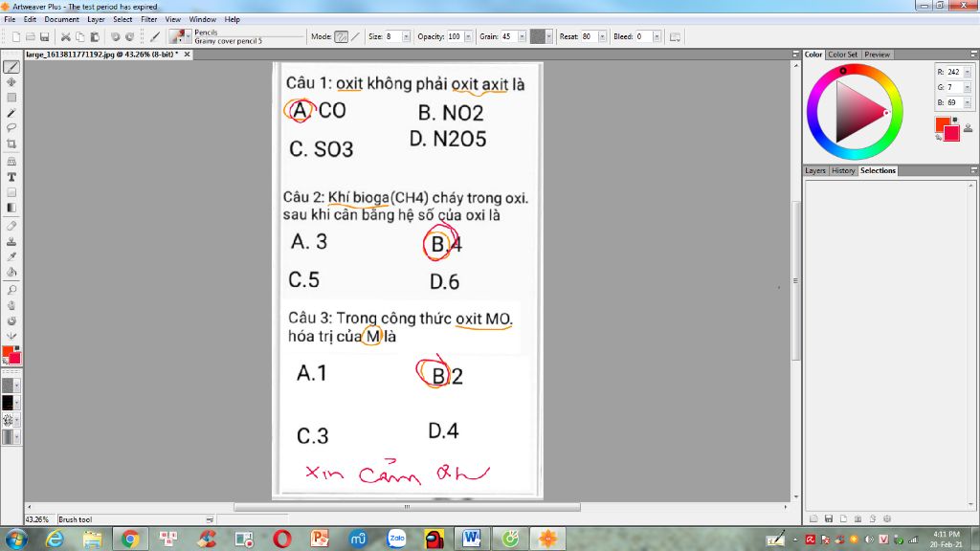The height and width of the screenshot is (551, 980).
Task: Click the foreground color swatch in the toolbox
Action: [8, 352]
